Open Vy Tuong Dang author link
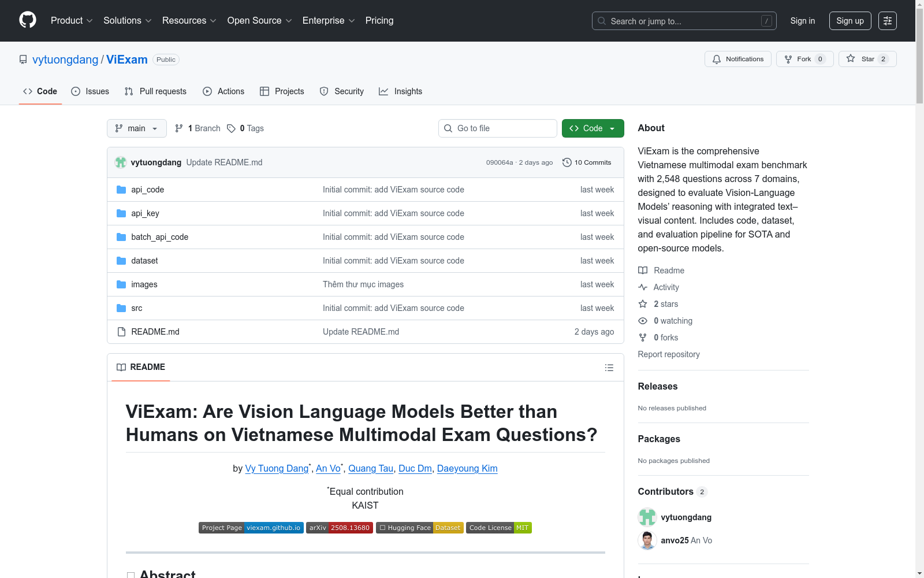Viewport: 924px width, 578px height. (x=277, y=468)
